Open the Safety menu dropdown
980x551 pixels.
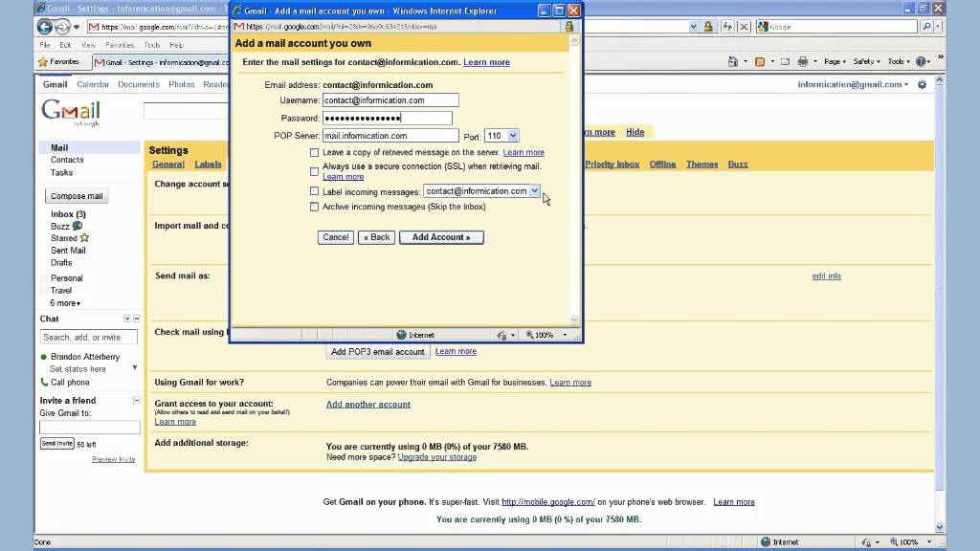[x=867, y=62]
